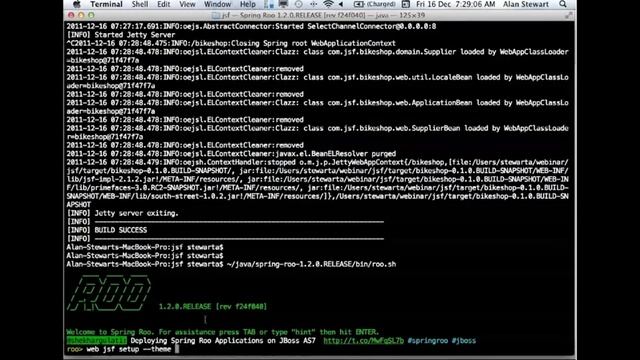Open the Terminal application menu

(106, 4)
